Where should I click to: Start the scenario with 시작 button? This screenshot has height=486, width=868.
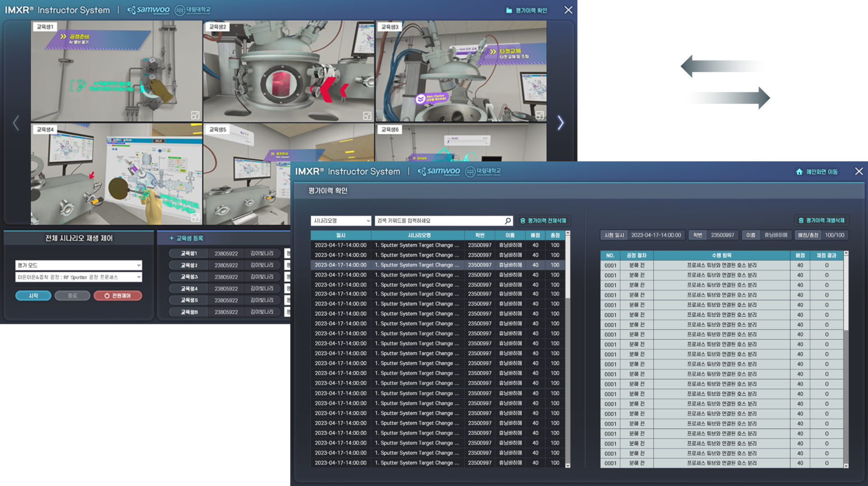click(x=33, y=296)
